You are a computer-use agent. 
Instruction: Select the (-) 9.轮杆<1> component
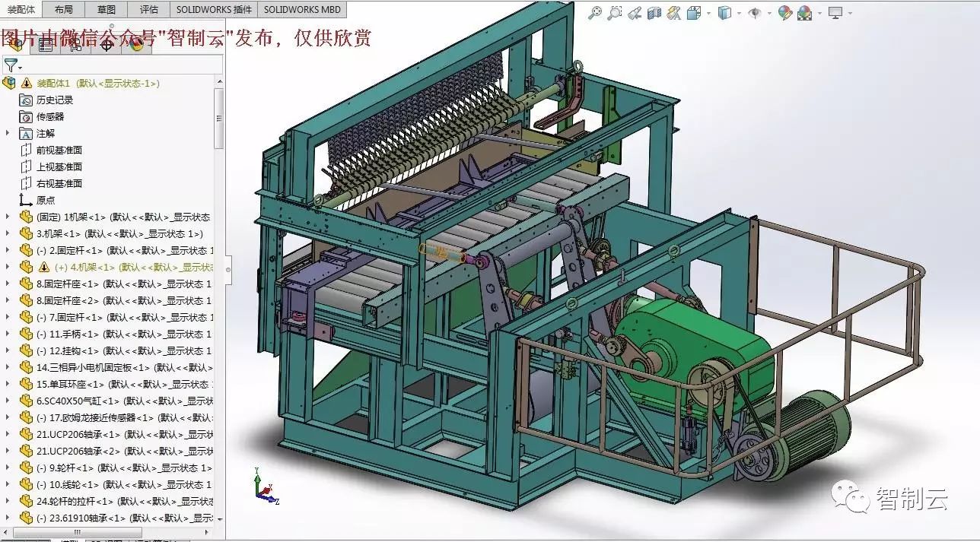pos(125,468)
